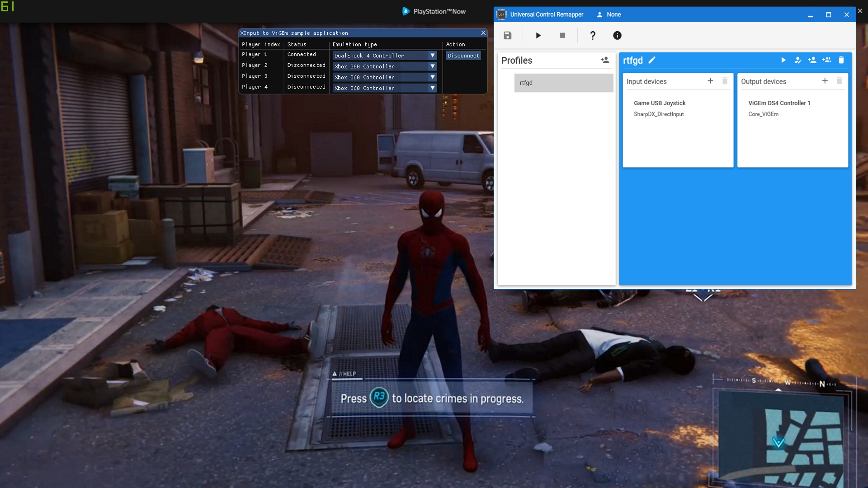Open Player 2 Xbox 360 Controller dropdown

click(x=433, y=66)
